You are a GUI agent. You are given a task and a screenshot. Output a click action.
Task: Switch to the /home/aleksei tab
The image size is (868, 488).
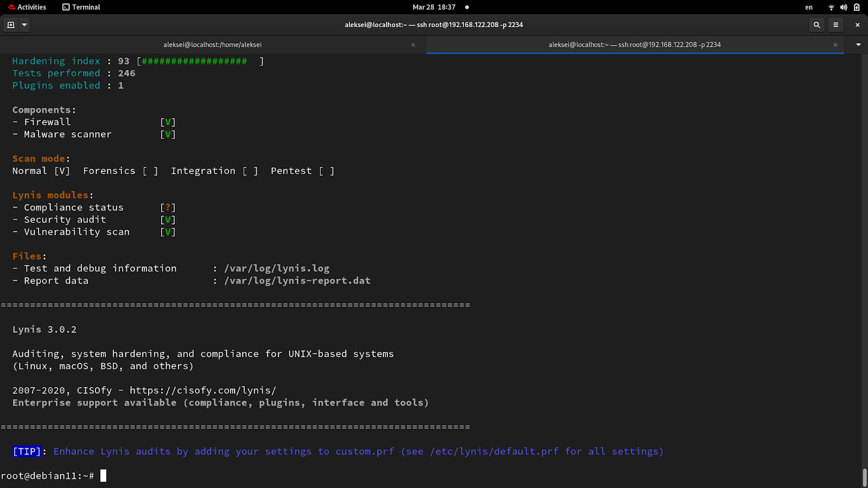point(213,45)
